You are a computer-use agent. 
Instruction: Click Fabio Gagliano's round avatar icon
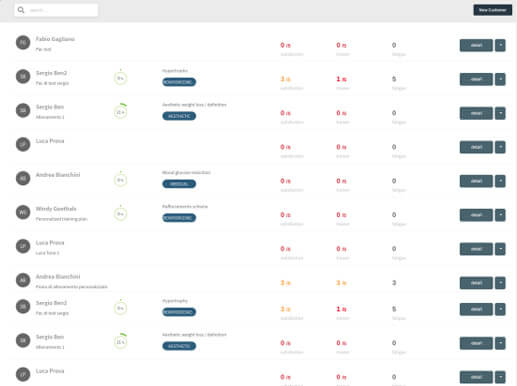[23, 42]
